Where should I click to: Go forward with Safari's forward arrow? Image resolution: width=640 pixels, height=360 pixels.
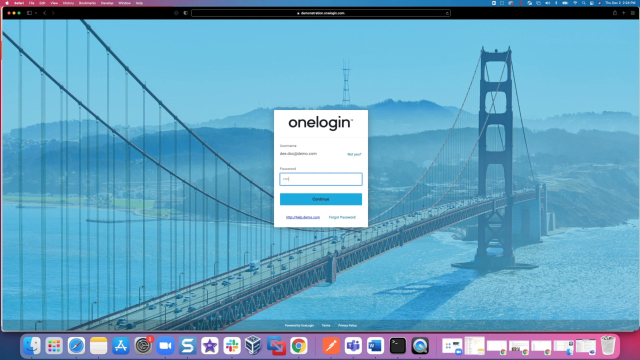pos(53,13)
